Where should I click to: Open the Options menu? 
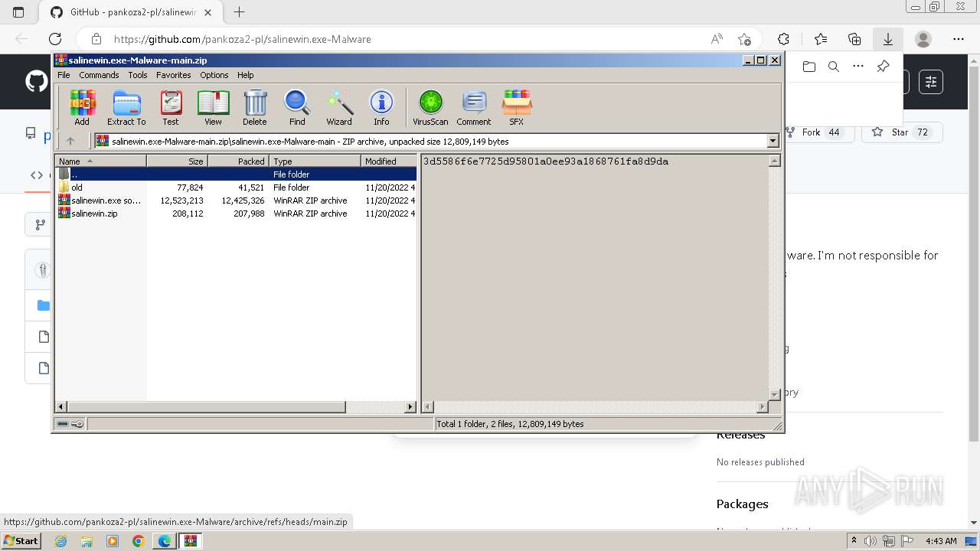[x=214, y=75]
